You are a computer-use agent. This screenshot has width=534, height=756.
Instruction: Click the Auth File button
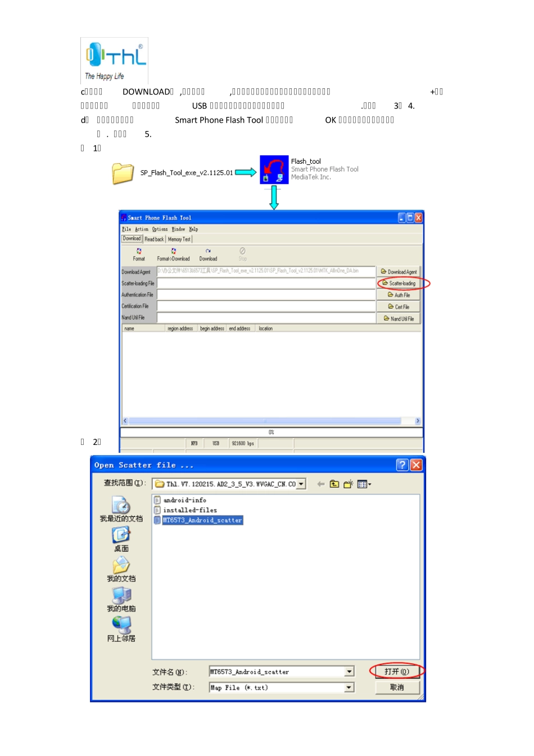[399, 295]
